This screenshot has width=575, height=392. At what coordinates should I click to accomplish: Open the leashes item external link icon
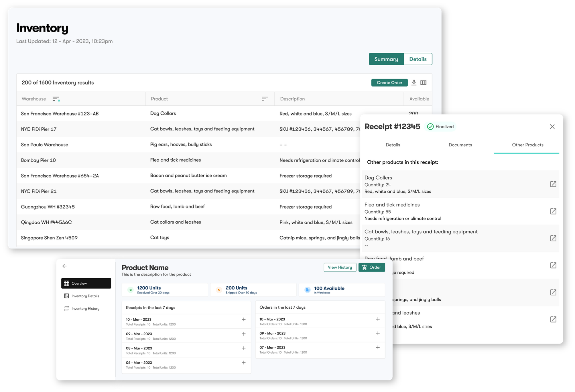(x=553, y=319)
